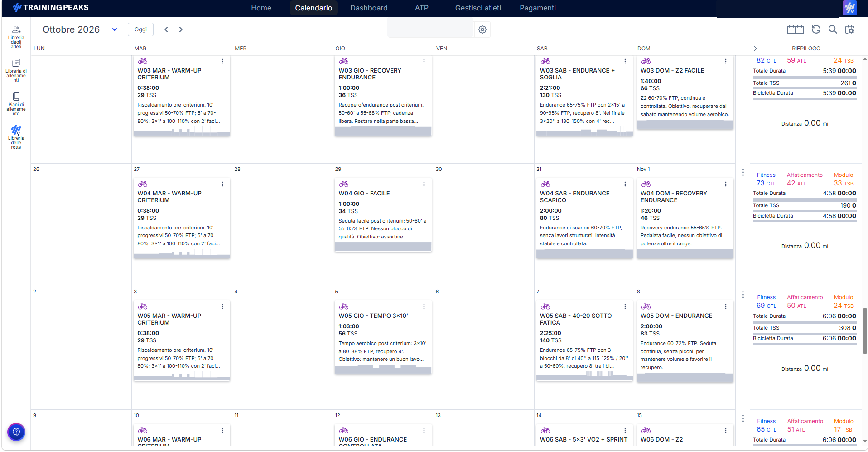Click the calendar view range icon
The height and width of the screenshot is (452, 868).
(x=795, y=29)
